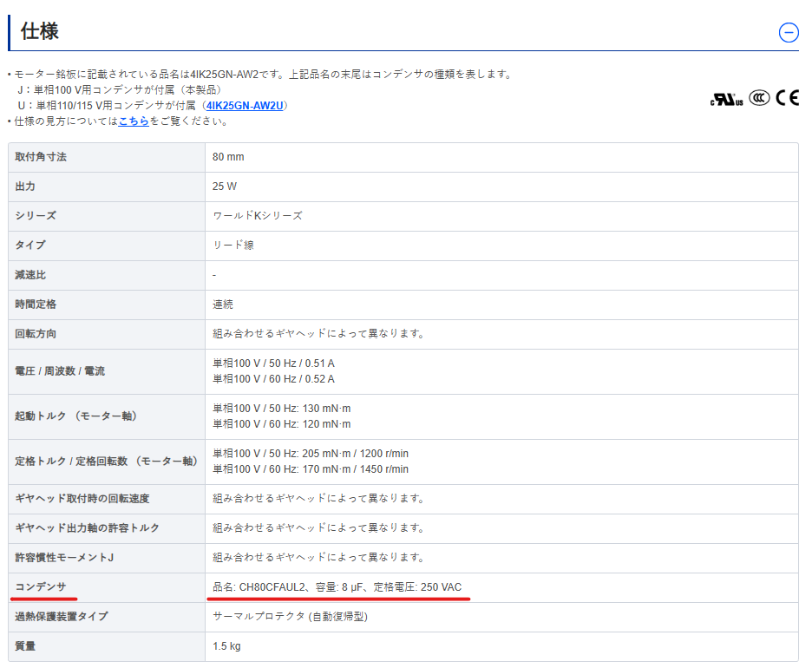Select the value サーマルプロテクタ (自動復帰型)
The image size is (812, 668).
[290, 617]
